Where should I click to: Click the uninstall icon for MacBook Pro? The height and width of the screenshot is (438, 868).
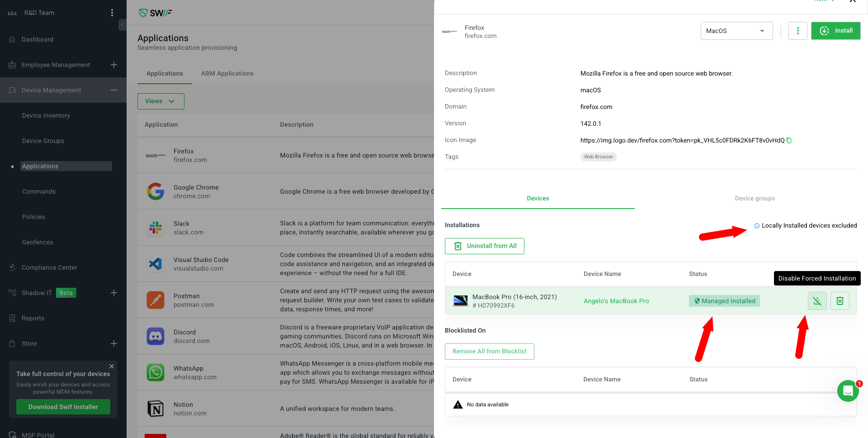[x=840, y=301]
